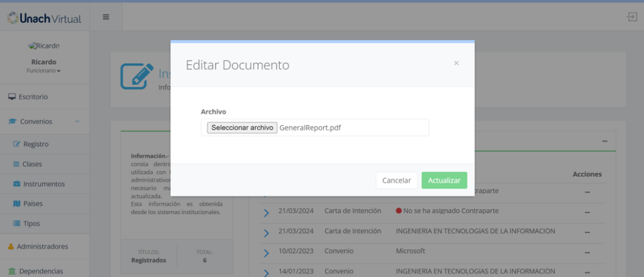Screen dimensions: 644x277
Task: Click the Administradores user icon
Action: [x=11, y=247]
